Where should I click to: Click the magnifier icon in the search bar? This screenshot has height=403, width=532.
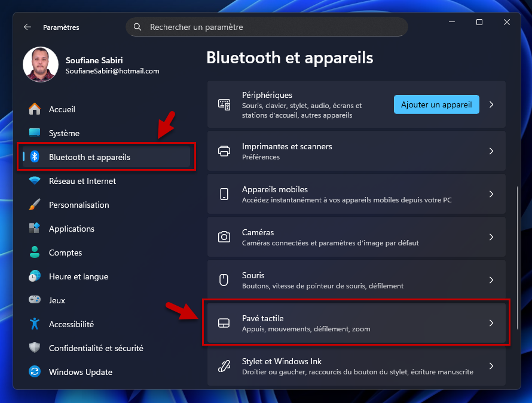point(137,27)
